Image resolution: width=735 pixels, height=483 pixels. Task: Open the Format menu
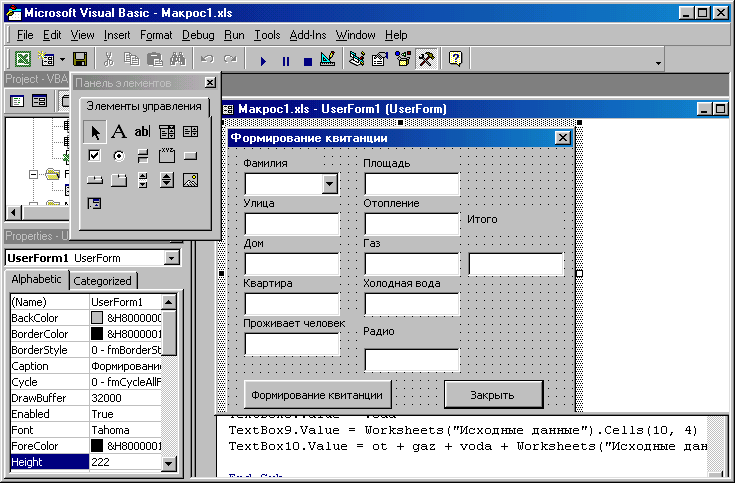click(x=156, y=35)
